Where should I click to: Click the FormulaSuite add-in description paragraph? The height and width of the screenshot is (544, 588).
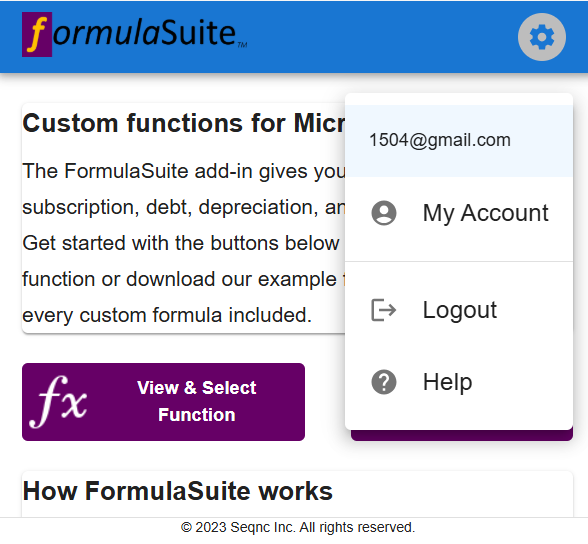click(184, 243)
